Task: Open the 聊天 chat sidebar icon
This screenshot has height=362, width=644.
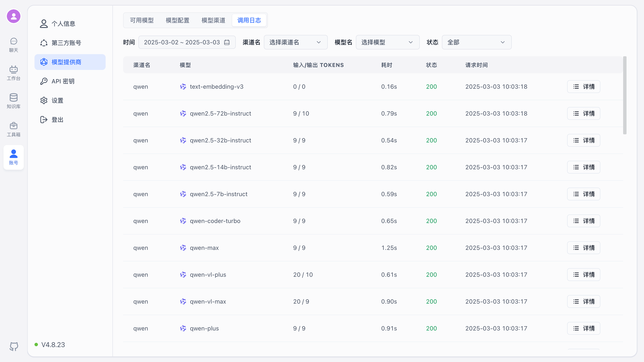Action: tap(13, 45)
